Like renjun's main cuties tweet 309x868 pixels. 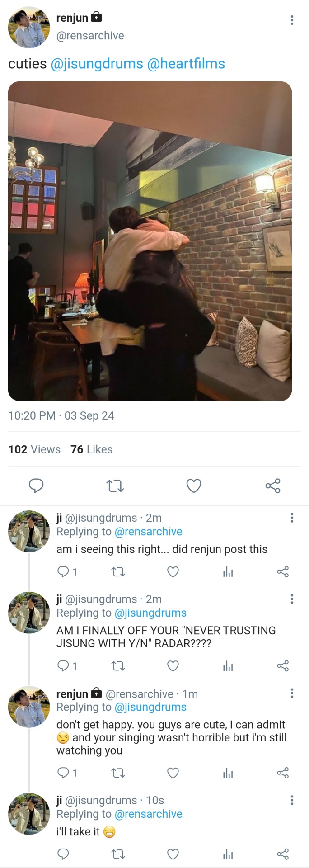[194, 486]
